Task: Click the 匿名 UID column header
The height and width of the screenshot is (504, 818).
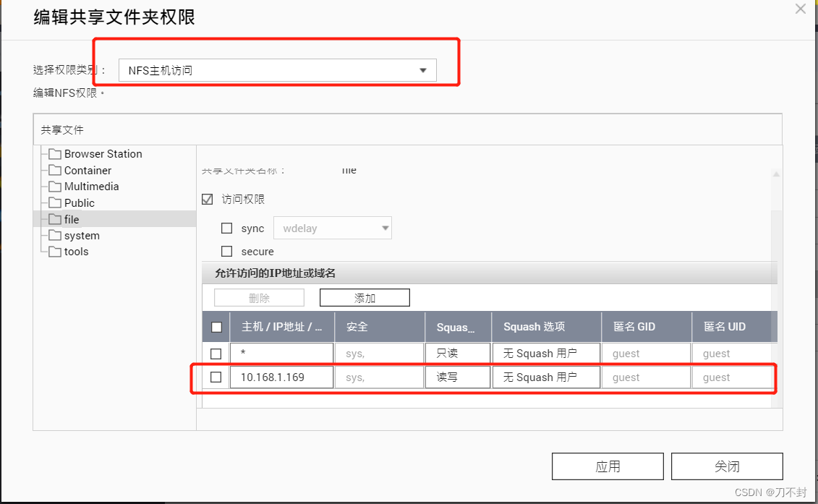Action: 735,327
